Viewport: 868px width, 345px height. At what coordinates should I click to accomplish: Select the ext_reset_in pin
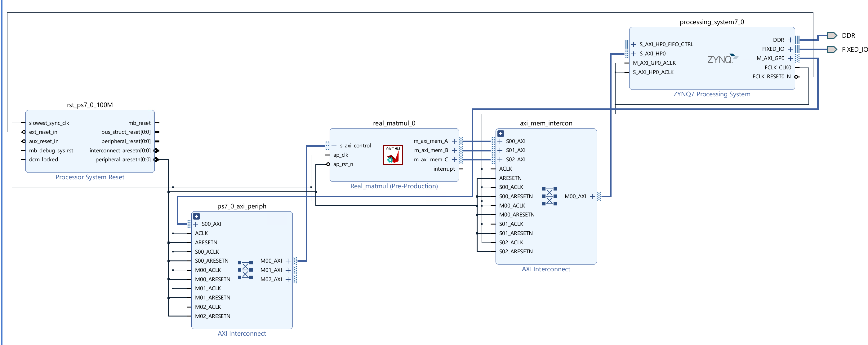(43, 132)
